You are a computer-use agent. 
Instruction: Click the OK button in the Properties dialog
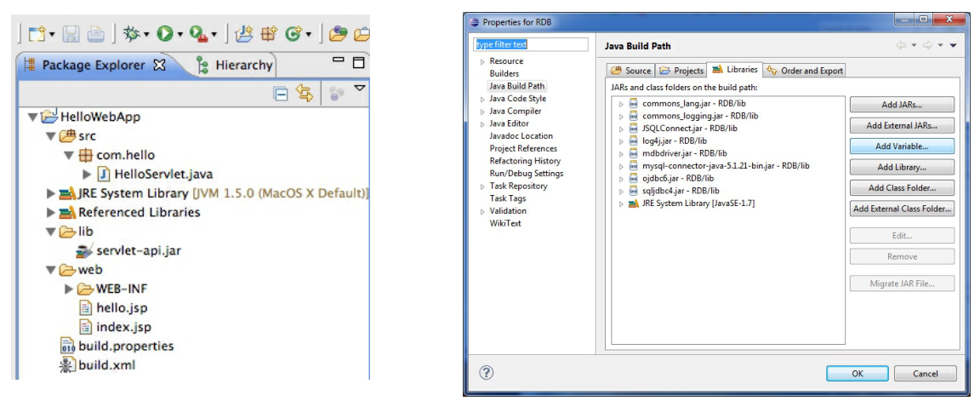coord(857,374)
